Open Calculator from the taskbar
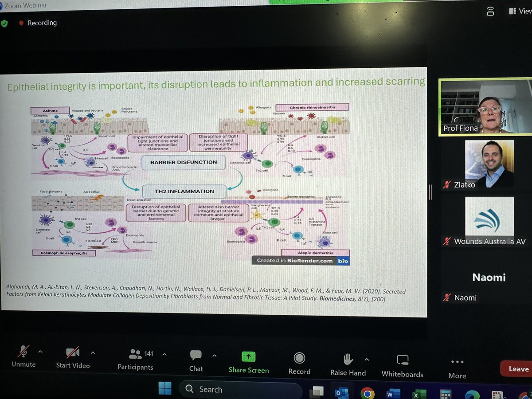The height and width of the screenshot is (399, 532). point(446,394)
